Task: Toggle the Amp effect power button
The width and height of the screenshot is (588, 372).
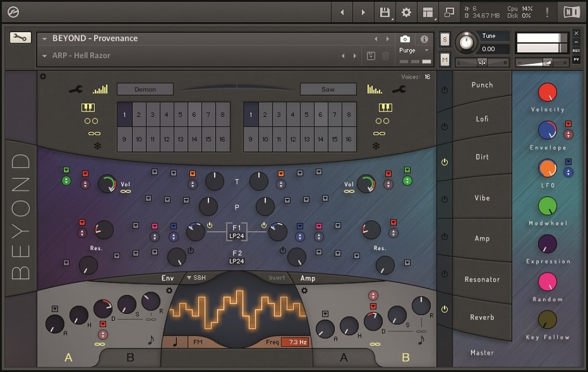Action: pos(445,236)
